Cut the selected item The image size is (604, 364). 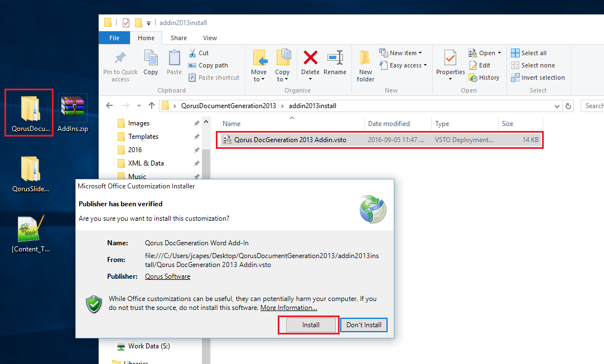click(x=199, y=53)
